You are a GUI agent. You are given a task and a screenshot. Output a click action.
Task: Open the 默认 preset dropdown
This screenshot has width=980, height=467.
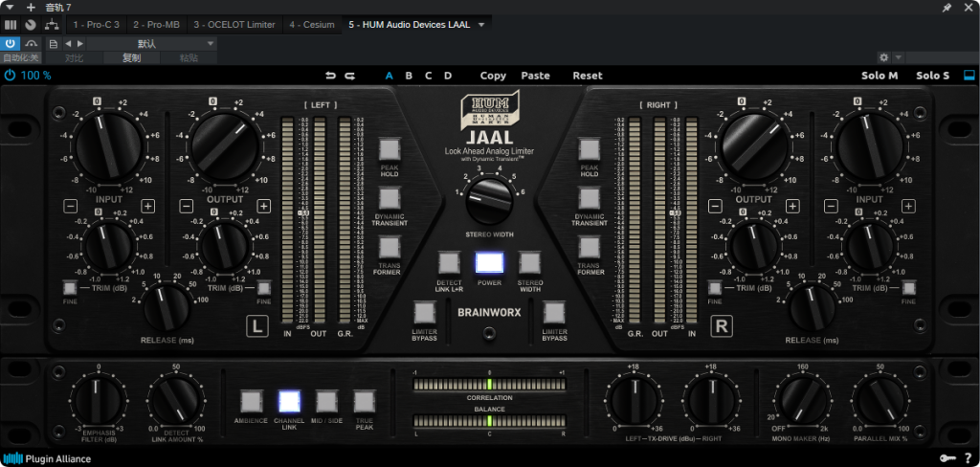point(151,44)
